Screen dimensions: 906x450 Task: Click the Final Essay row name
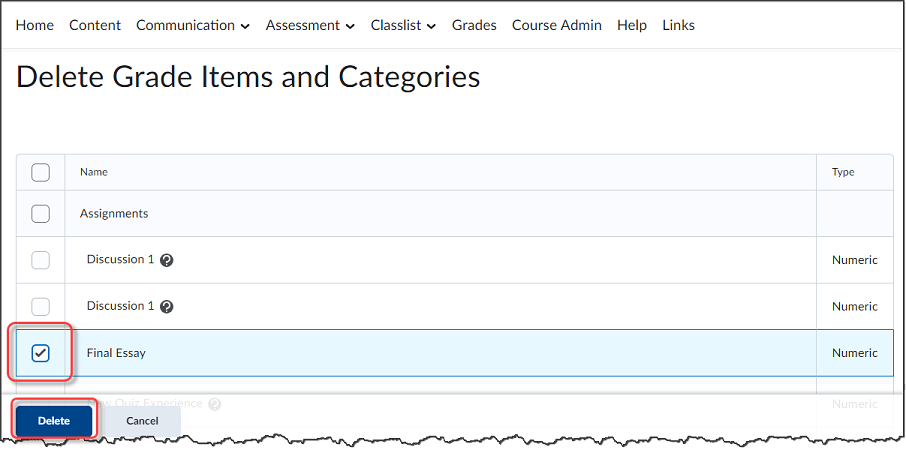(117, 353)
